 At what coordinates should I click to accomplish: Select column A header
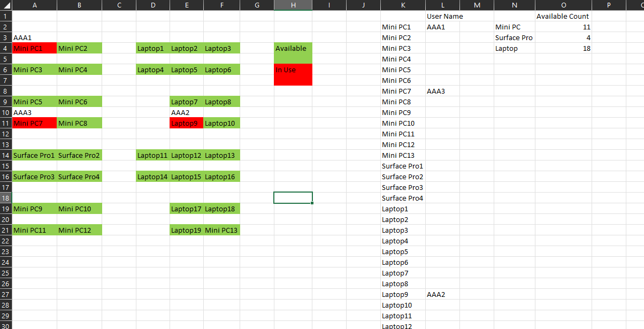34,5
